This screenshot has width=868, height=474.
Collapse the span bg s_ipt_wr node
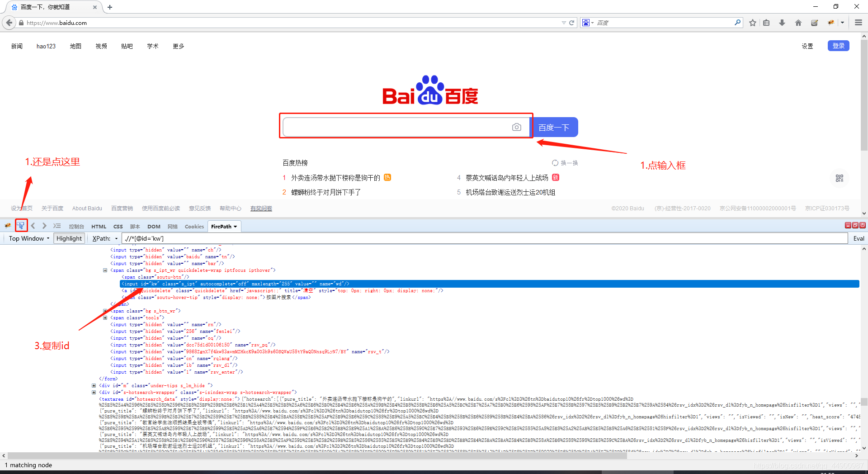pyautogui.click(x=105, y=270)
